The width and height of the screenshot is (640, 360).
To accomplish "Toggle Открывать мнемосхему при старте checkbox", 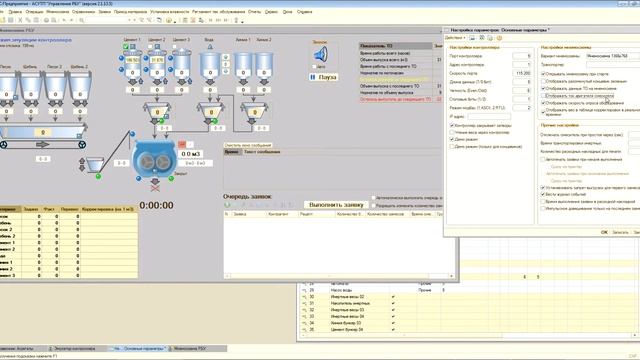I will (543, 74).
